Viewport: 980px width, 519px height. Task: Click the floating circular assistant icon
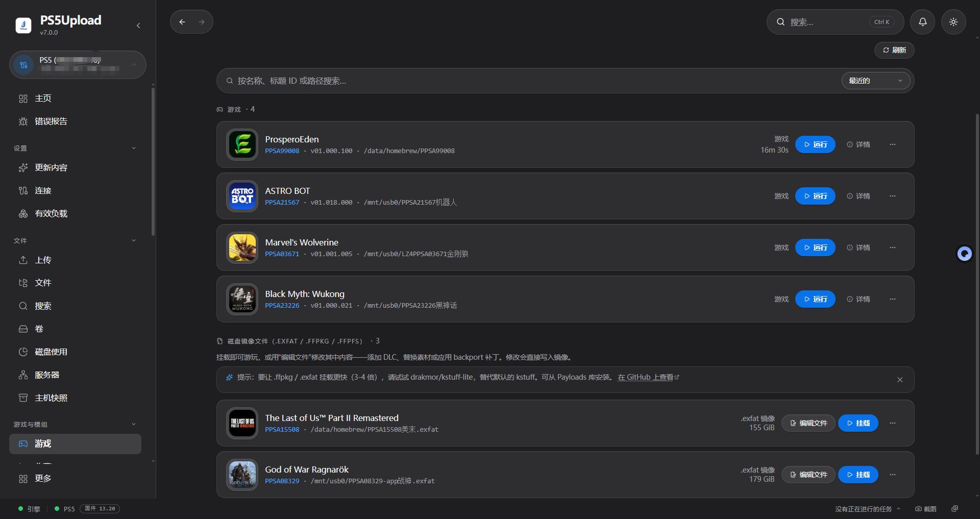coord(965,254)
